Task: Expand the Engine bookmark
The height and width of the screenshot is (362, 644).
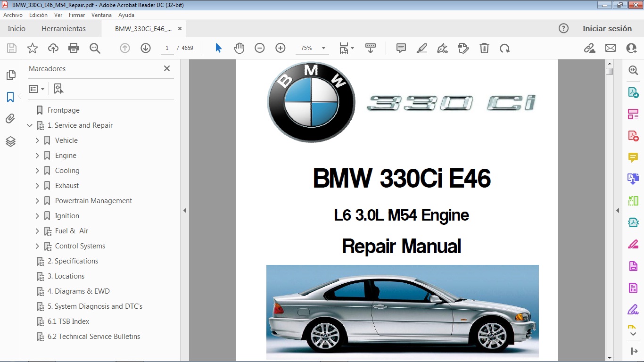Action: tap(38, 155)
